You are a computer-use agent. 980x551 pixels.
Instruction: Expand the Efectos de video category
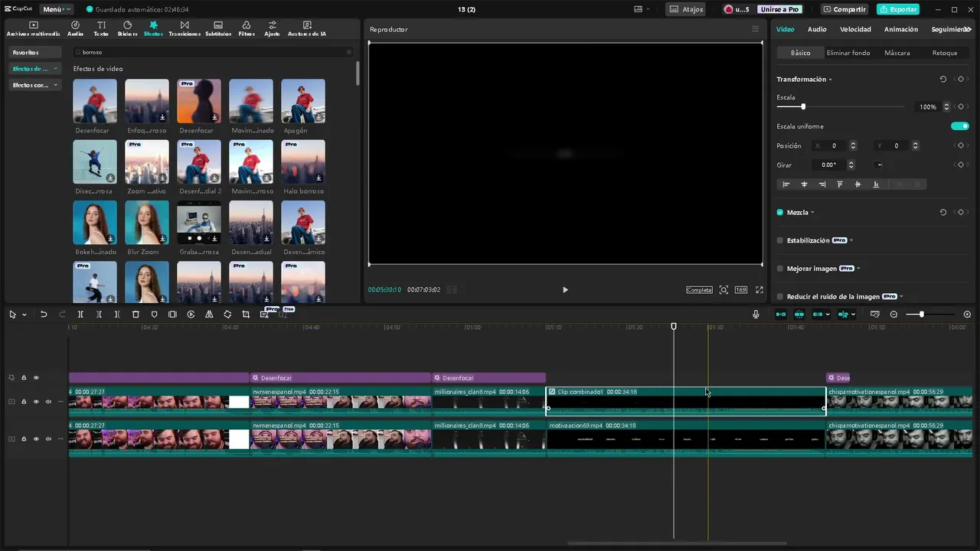(x=35, y=69)
